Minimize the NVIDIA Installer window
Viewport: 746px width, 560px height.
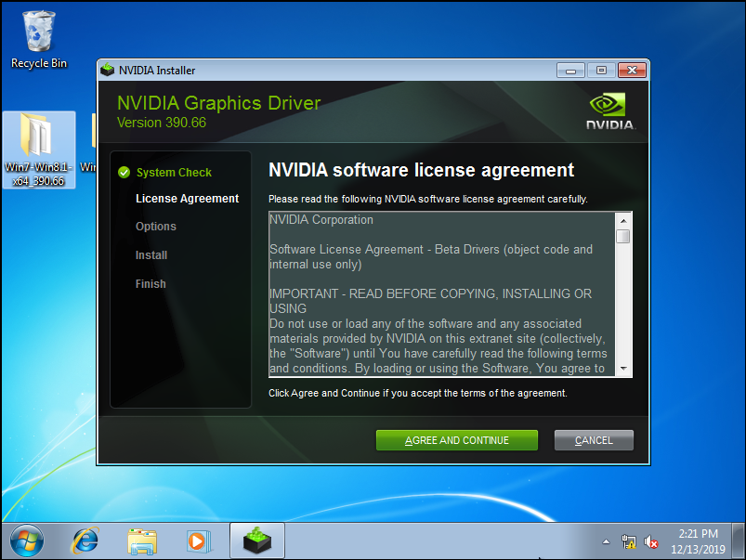[x=571, y=71]
